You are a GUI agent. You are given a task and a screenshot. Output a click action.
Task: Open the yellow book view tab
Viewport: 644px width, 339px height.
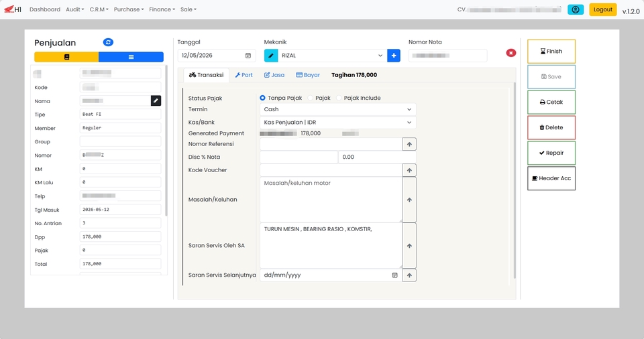tap(66, 57)
